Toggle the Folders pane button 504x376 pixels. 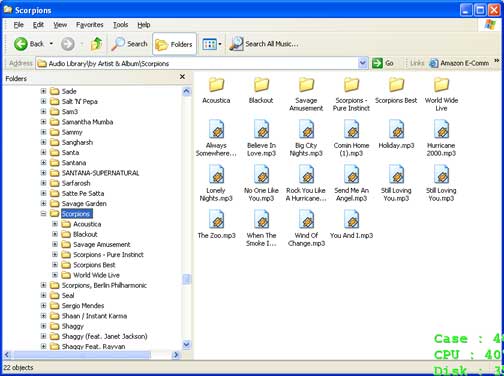pos(174,44)
